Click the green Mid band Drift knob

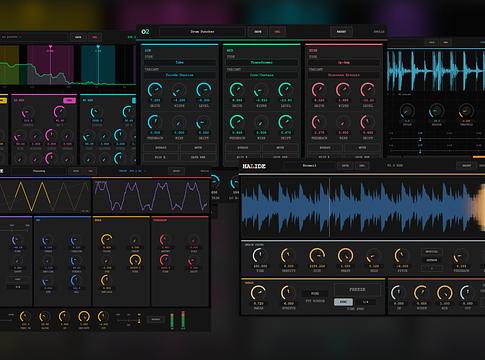(286, 122)
